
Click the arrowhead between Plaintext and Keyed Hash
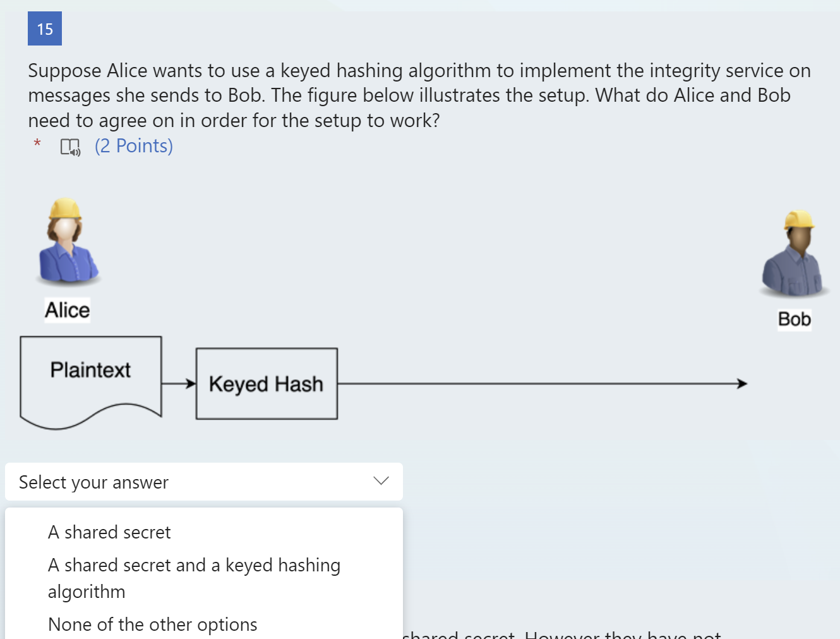pos(189,384)
